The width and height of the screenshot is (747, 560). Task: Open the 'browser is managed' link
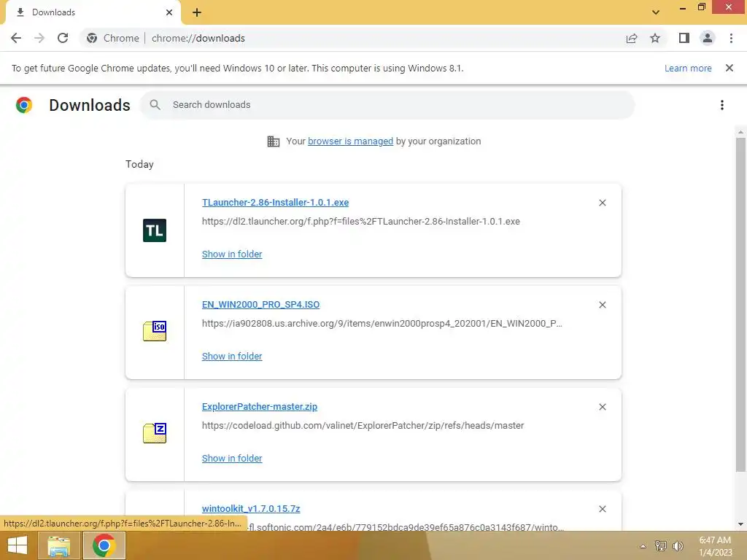[x=350, y=141]
